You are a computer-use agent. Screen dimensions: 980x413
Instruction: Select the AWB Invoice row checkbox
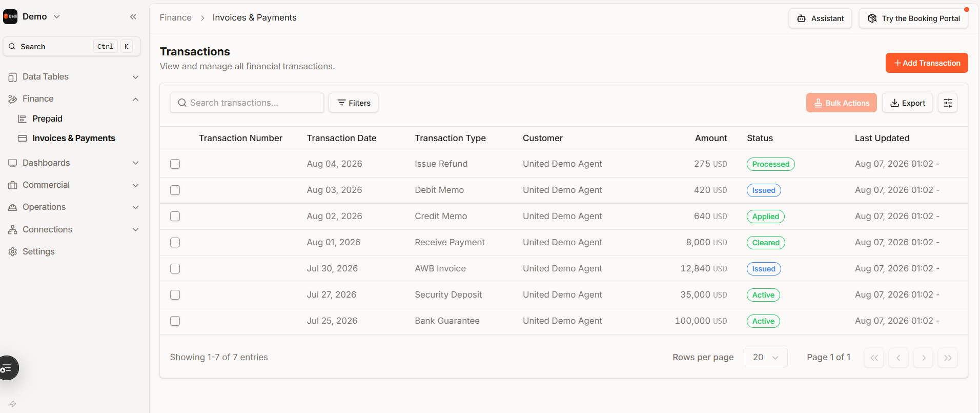(175, 269)
